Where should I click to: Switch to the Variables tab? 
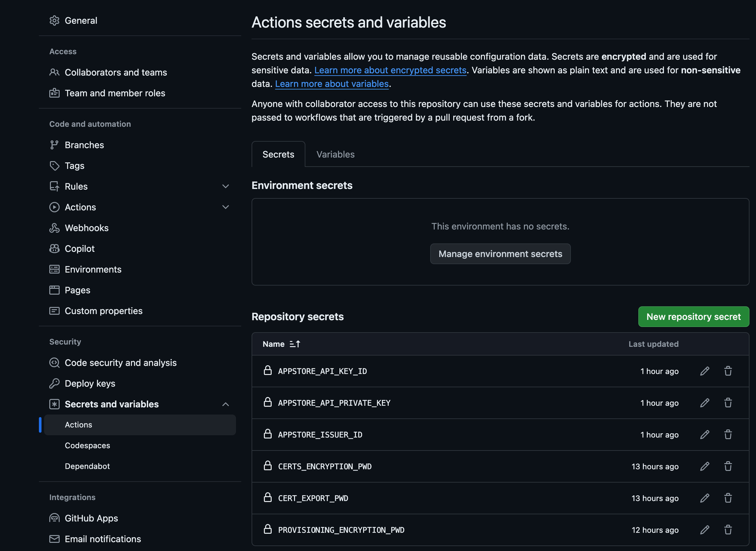335,154
